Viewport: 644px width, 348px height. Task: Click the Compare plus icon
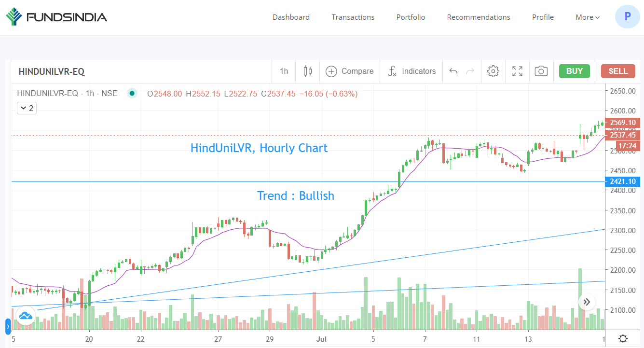coord(331,71)
